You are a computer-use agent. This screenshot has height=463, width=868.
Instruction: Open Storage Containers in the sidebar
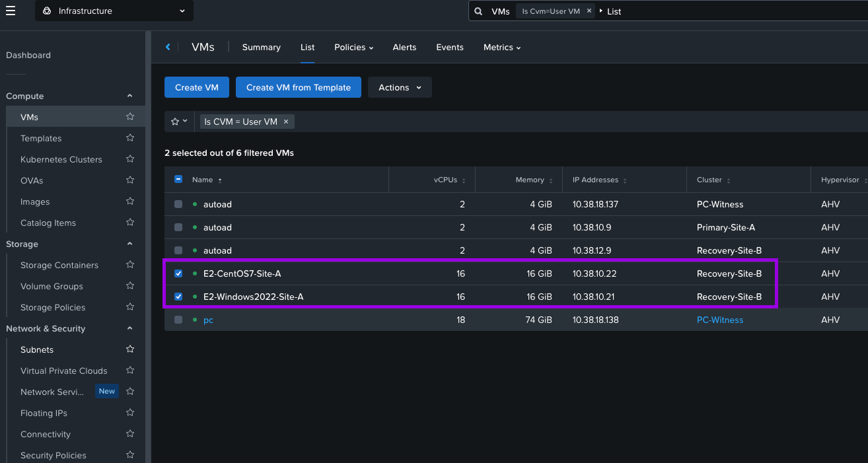(x=59, y=265)
